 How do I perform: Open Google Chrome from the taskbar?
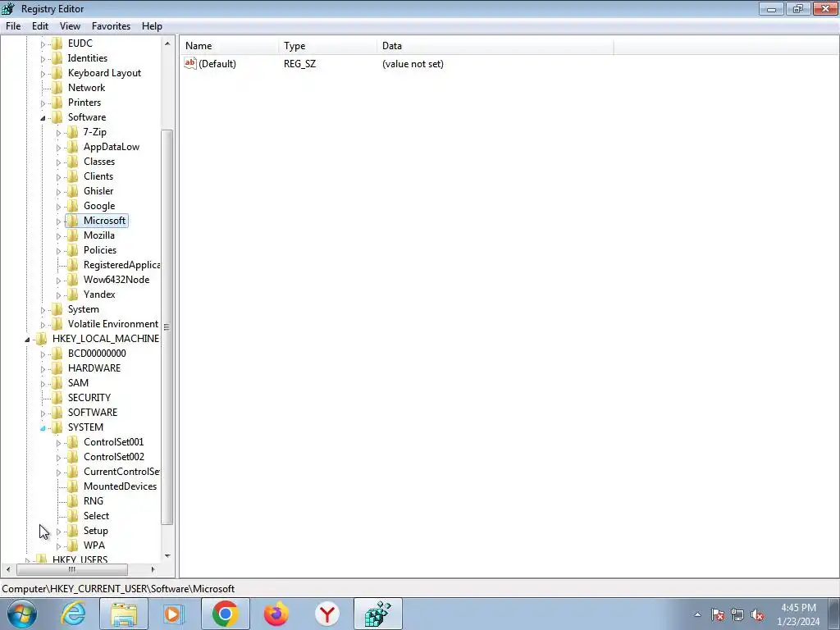point(225,614)
